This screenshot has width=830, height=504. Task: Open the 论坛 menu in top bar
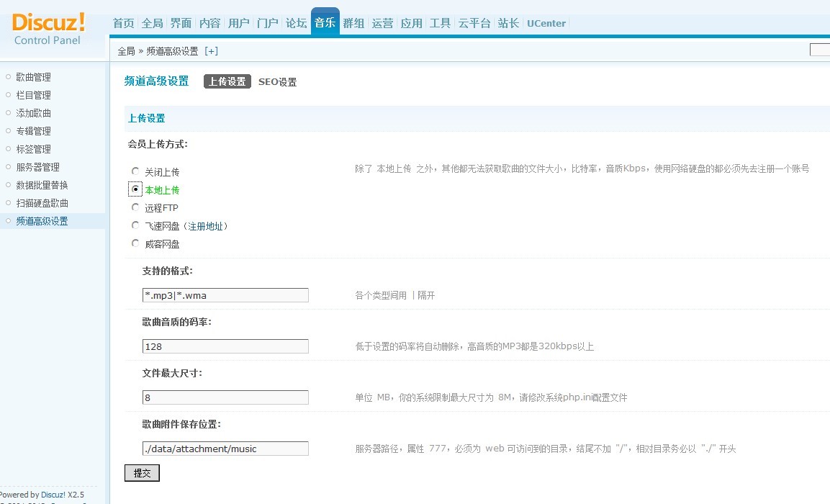(x=296, y=23)
